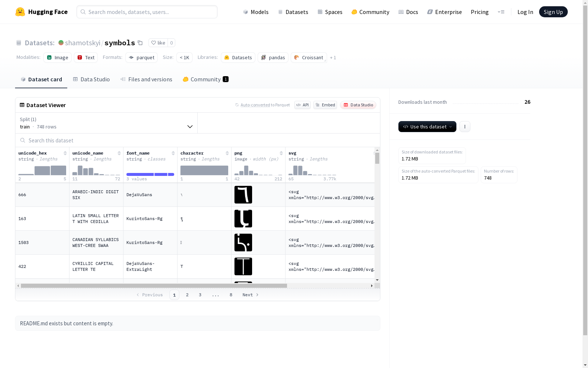Open Datasets in the top navigation
Image resolution: width=588 pixels, height=368 pixels.
(293, 12)
